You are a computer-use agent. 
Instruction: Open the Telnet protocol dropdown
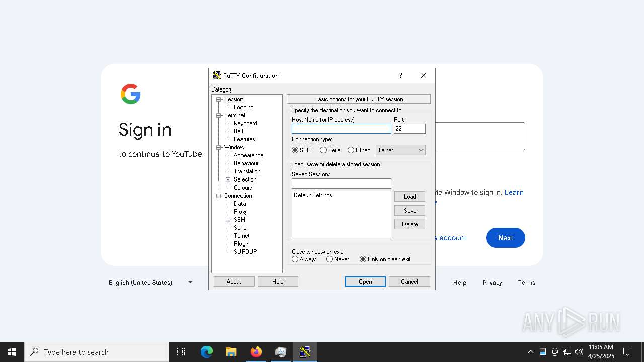coord(400,150)
